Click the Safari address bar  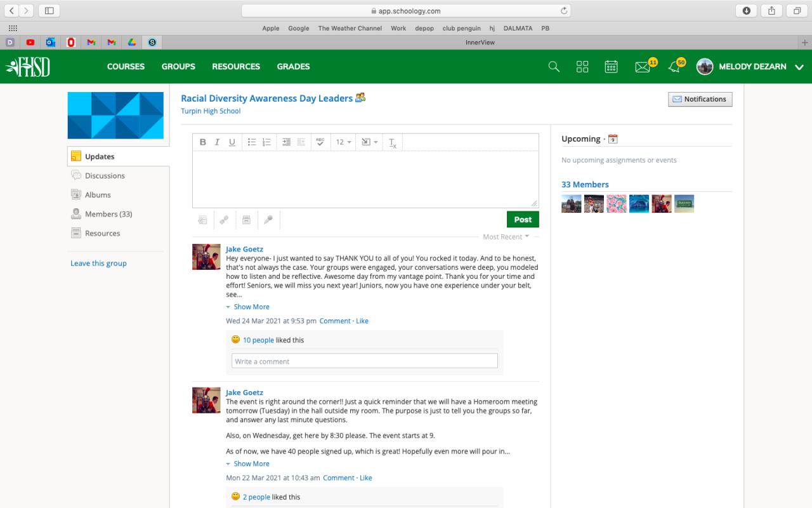406,11
